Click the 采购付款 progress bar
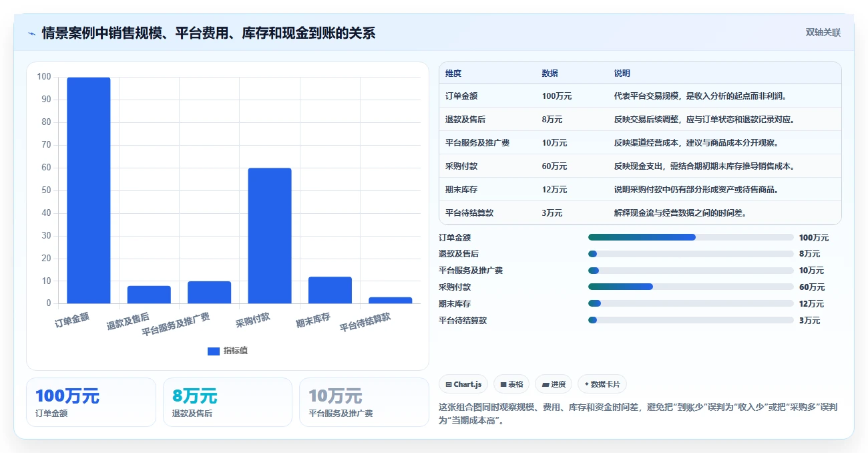Image resolution: width=868 pixels, height=453 pixels. coord(691,287)
